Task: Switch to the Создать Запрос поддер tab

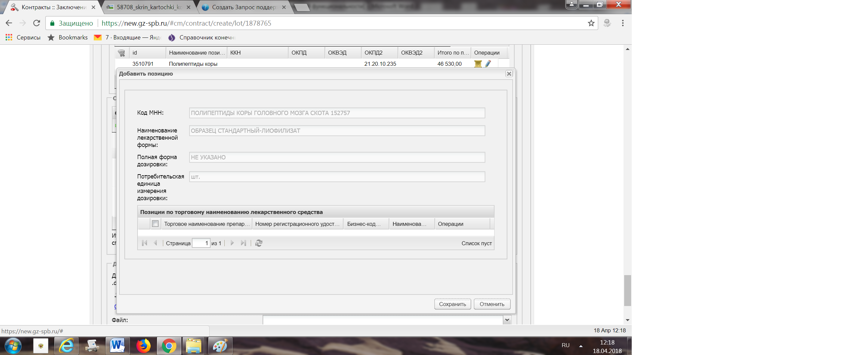Action: point(244,7)
